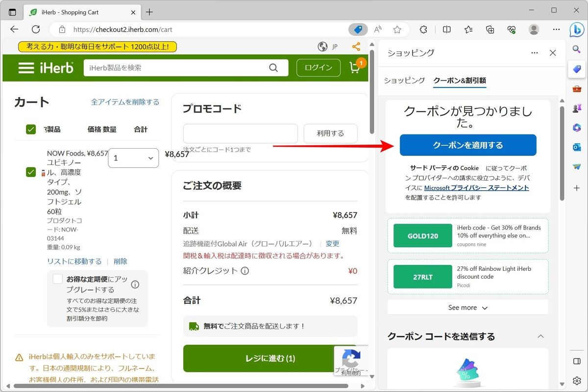This screenshot has height=392, width=588.
Task: Switch to the ショッピング tab
Action: tap(404, 80)
